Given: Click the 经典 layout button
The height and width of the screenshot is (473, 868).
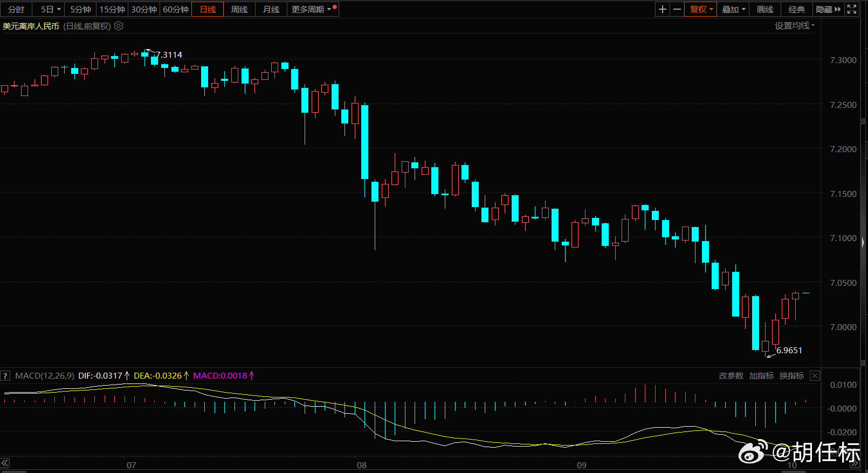Looking at the screenshot, I should coord(797,9).
